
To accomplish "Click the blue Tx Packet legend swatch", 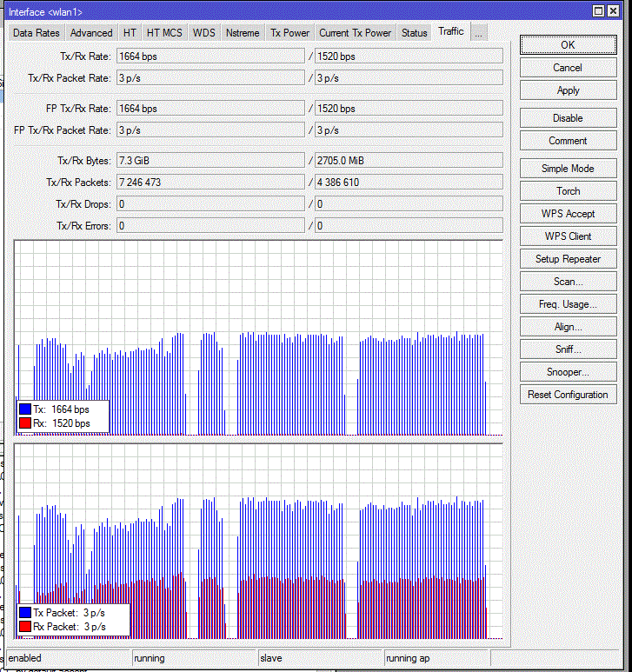I will [25, 613].
